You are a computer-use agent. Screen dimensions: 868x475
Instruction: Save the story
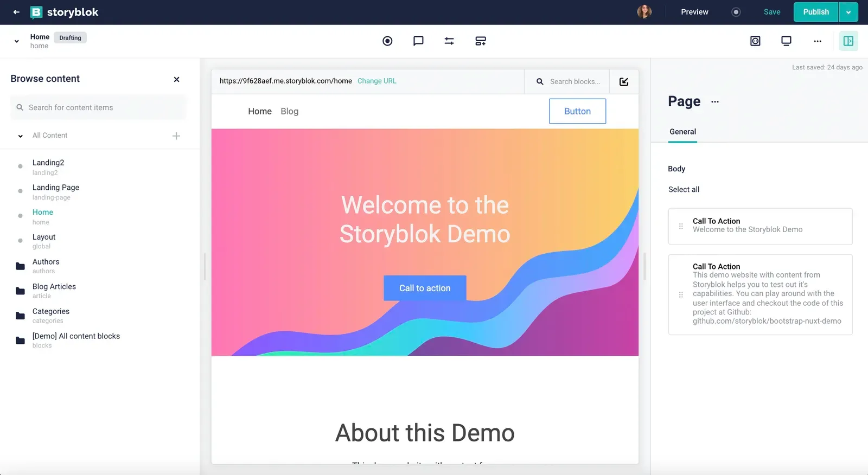tap(772, 12)
